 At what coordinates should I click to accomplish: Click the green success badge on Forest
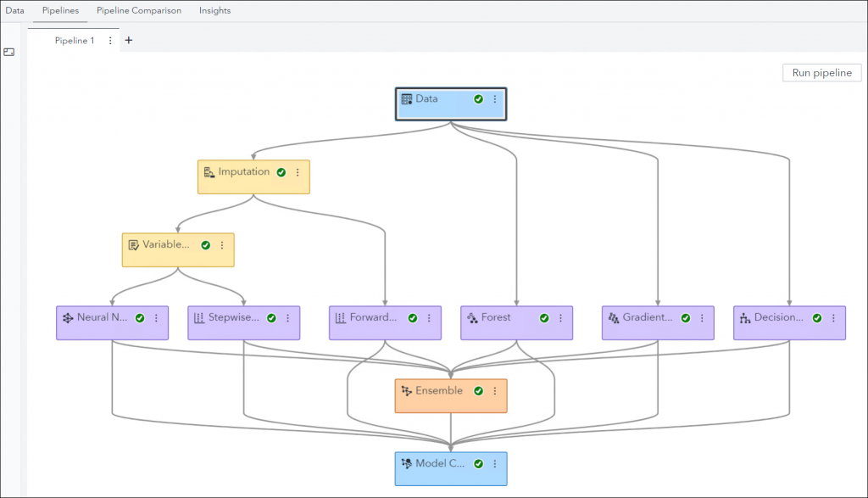543,316
